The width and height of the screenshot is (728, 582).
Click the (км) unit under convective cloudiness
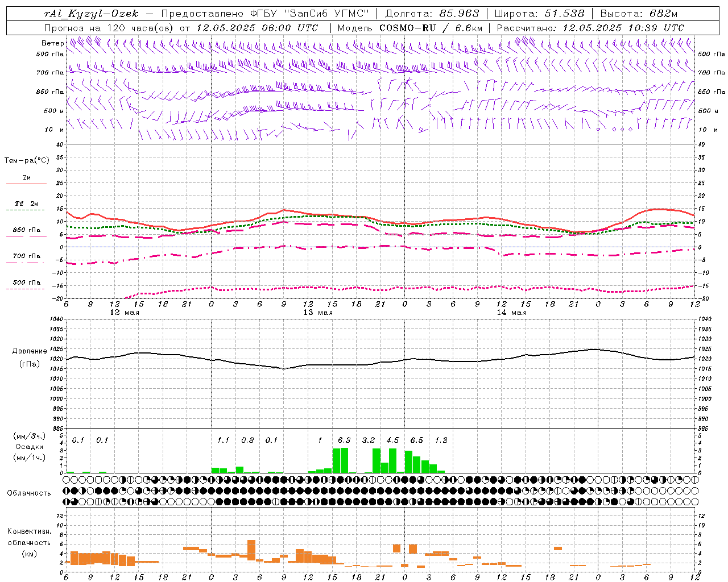pyautogui.click(x=29, y=554)
